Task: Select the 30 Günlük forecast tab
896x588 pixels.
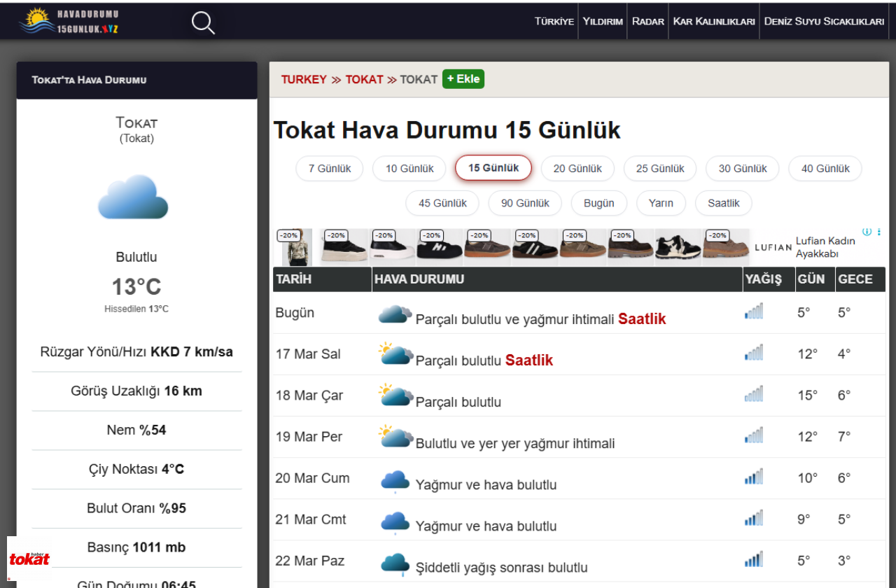Action: click(743, 169)
